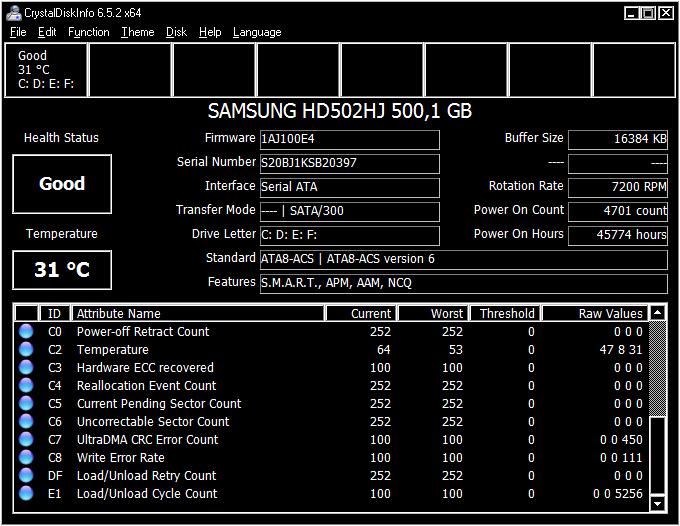Select the Write Error Rate attribute name

(121, 457)
